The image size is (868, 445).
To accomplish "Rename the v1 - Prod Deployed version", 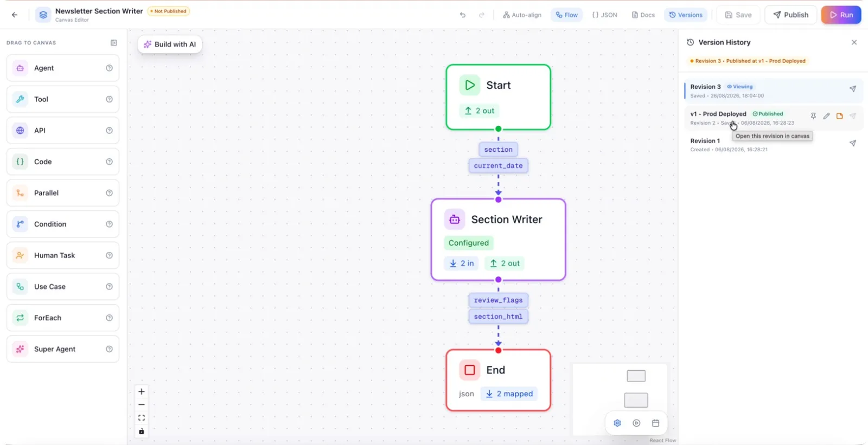I will [x=826, y=116].
